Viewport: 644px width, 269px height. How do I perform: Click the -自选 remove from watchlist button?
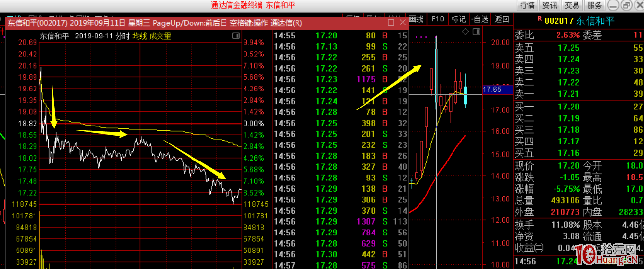coord(480,19)
